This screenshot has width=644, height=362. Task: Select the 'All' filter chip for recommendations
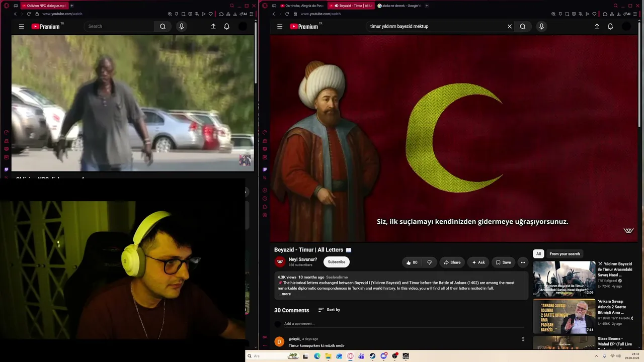click(x=538, y=254)
